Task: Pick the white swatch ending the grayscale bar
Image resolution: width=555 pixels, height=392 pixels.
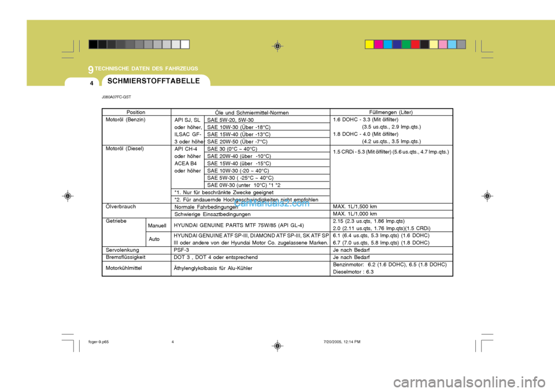Action: [185, 45]
